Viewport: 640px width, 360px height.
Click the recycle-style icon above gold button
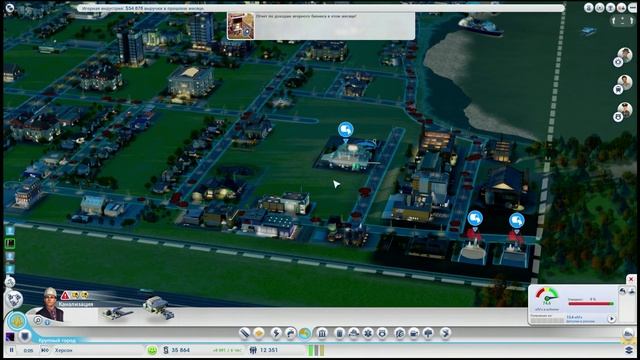tap(13, 299)
